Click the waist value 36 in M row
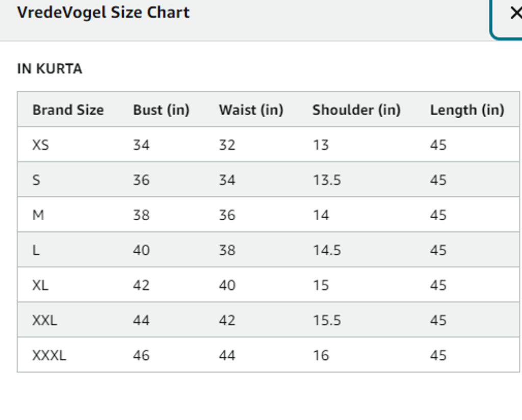 pos(227,216)
